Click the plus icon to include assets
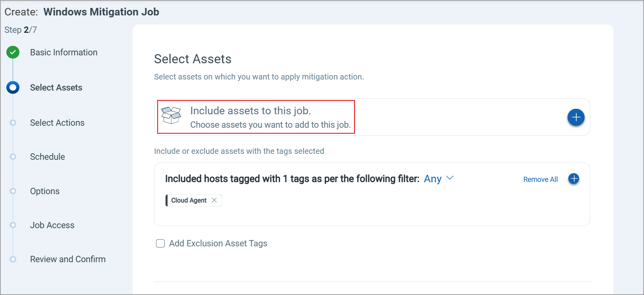 576,117
